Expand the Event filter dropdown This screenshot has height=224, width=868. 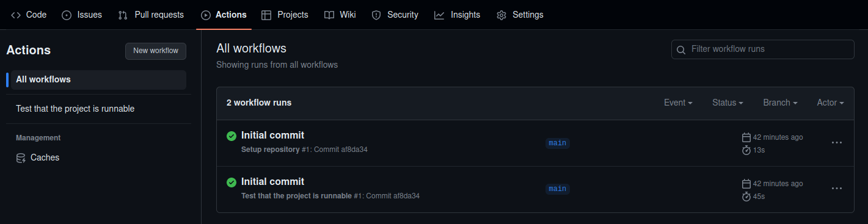678,103
